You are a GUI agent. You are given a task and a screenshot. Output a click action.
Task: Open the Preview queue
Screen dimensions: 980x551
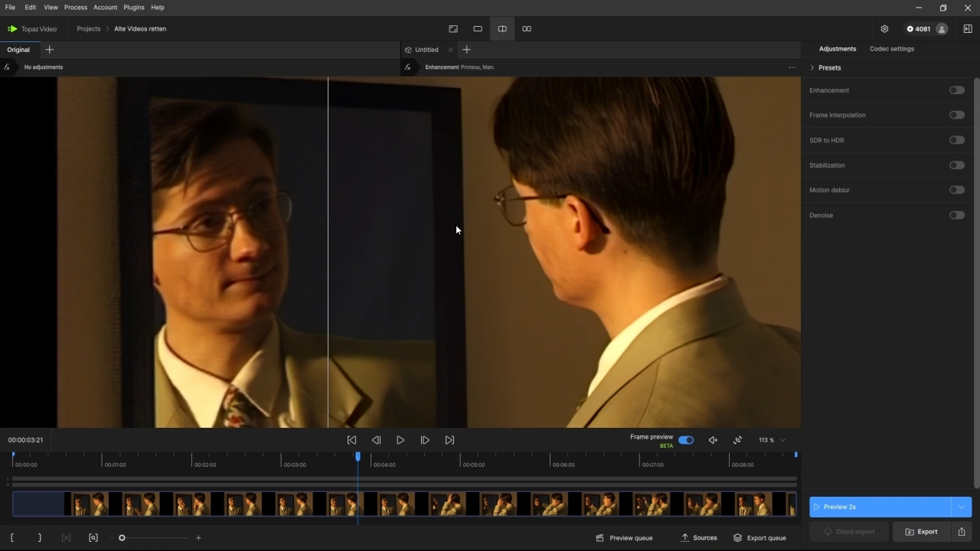click(x=624, y=538)
